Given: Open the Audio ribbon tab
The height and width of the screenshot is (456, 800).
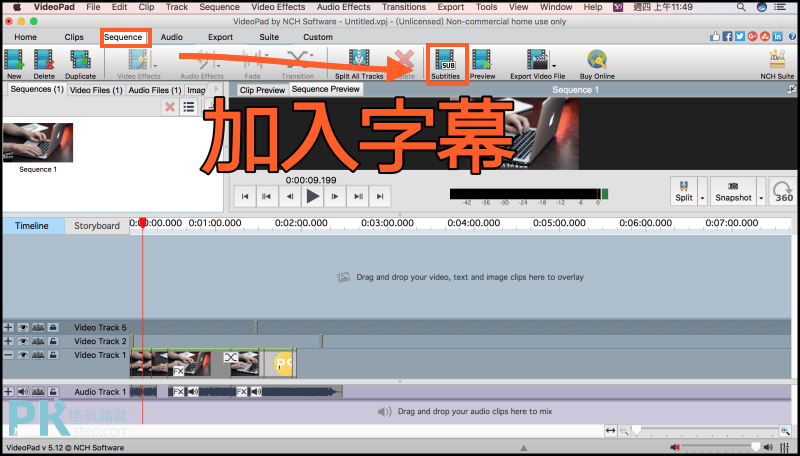Looking at the screenshot, I should pos(171,37).
